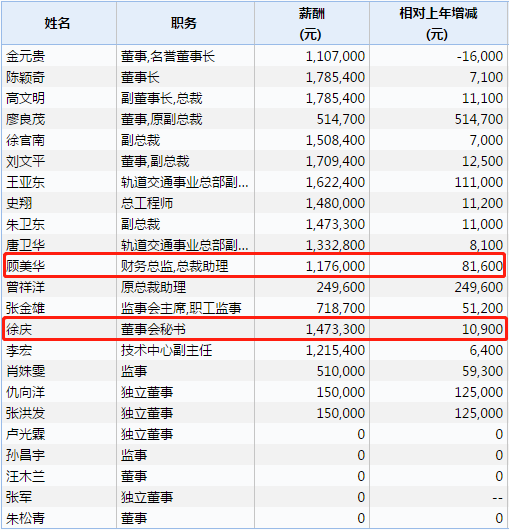The height and width of the screenshot is (530, 509).
Task: Click the position 总工程师
Action: pos(147,203)
